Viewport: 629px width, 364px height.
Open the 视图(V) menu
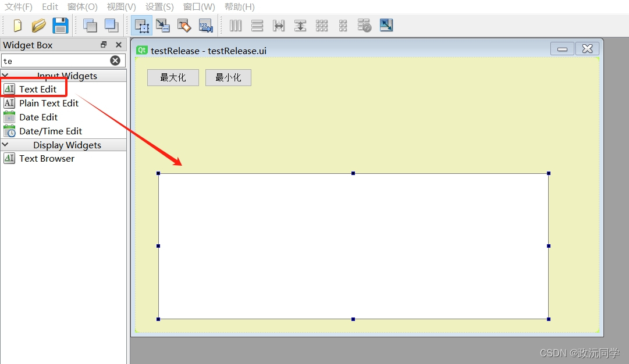pyautogui.click(x=121, y=7)
